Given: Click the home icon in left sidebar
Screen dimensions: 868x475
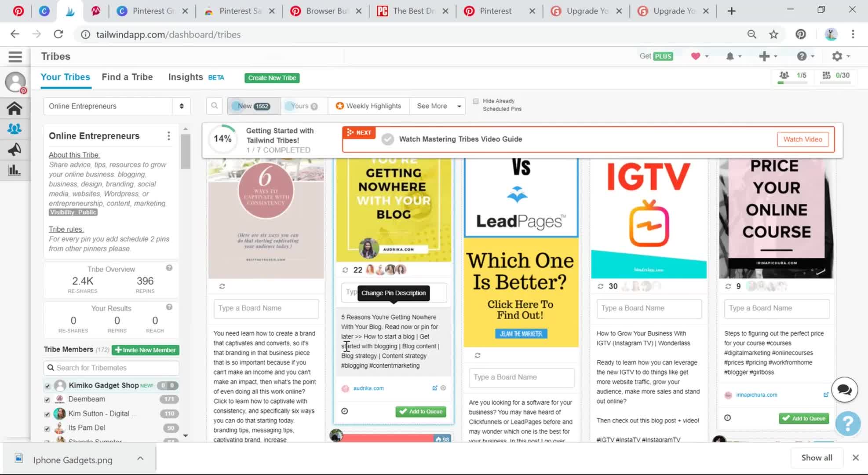Looking at the screenshot, I should point(15,108).
